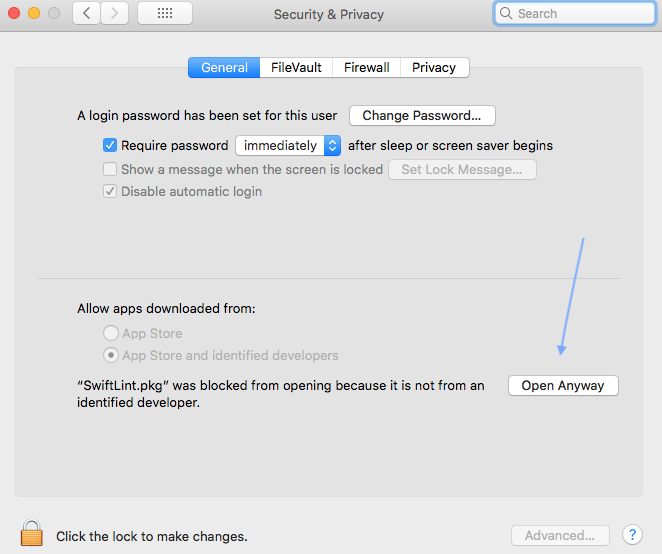The width and height of the screenshot is (662, 554).
Task: Focus the Search field
Action: tap(575, 14)
